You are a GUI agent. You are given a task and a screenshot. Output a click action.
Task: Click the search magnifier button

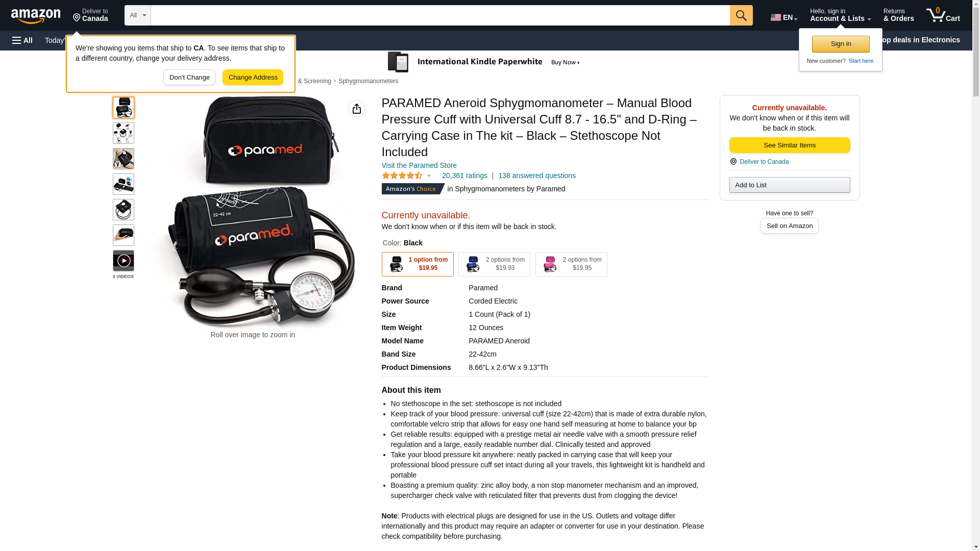coord(741,15)
